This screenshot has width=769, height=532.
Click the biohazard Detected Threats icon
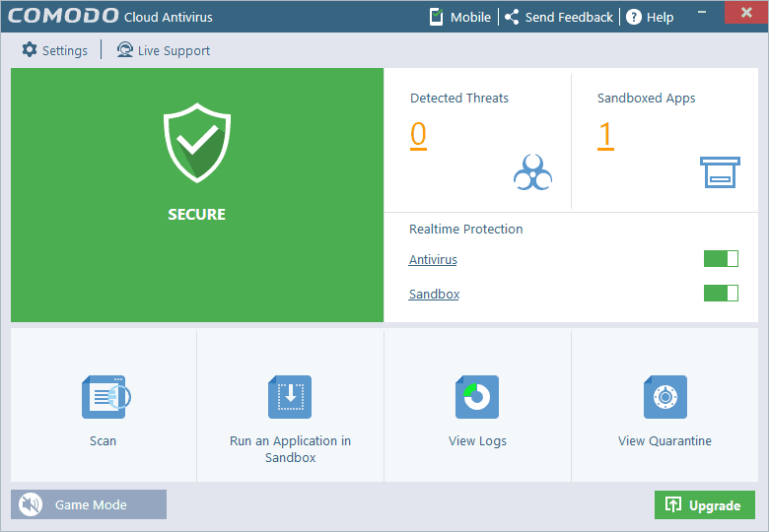pos(532,172)
